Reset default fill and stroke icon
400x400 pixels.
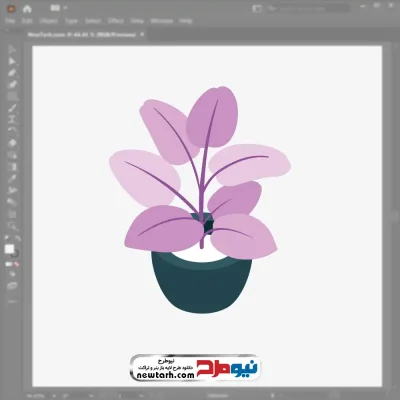point(7,238)
